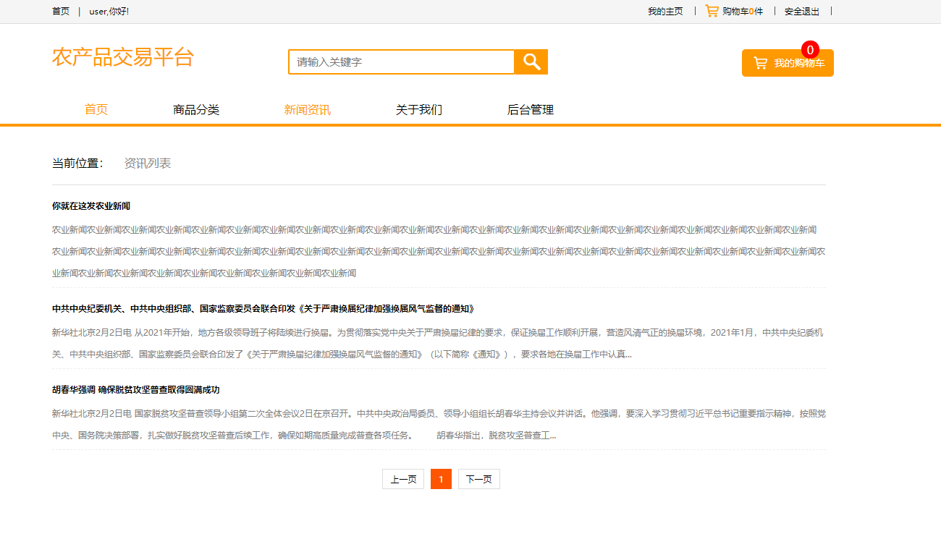Click the 农产品交易平台 site logo
Viewport: 941px width, 560px height.
coord(123,58)
